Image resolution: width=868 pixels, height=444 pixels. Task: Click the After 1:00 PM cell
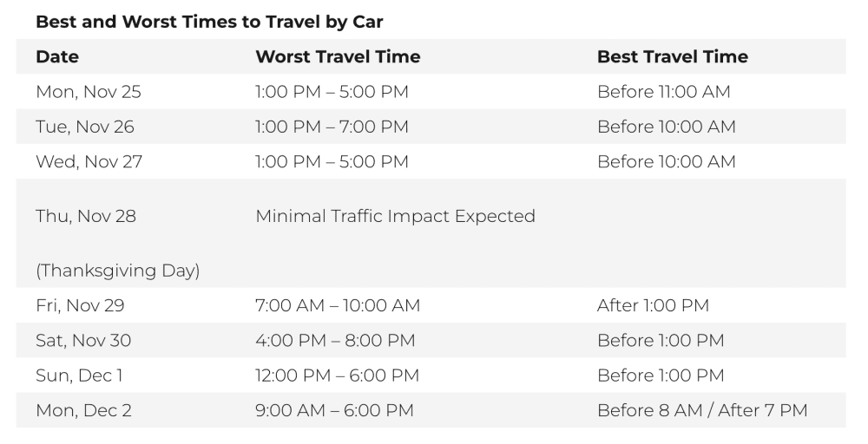click(x=654, y=305)
